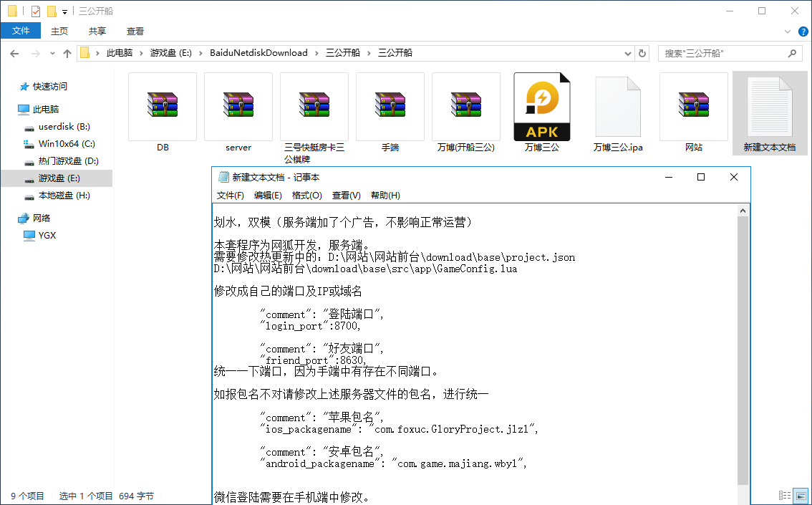
Task: Open the 查看 ribbon tab
Action: [135, 32]
